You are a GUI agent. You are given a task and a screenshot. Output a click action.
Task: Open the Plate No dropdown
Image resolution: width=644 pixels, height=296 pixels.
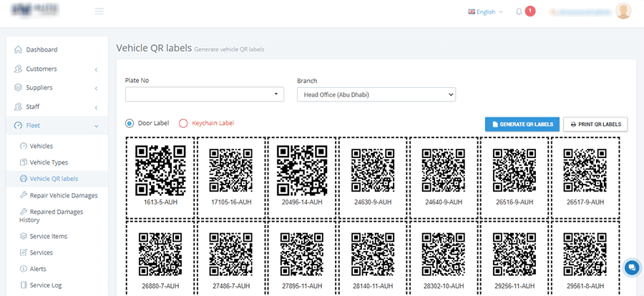pos(205,94)
